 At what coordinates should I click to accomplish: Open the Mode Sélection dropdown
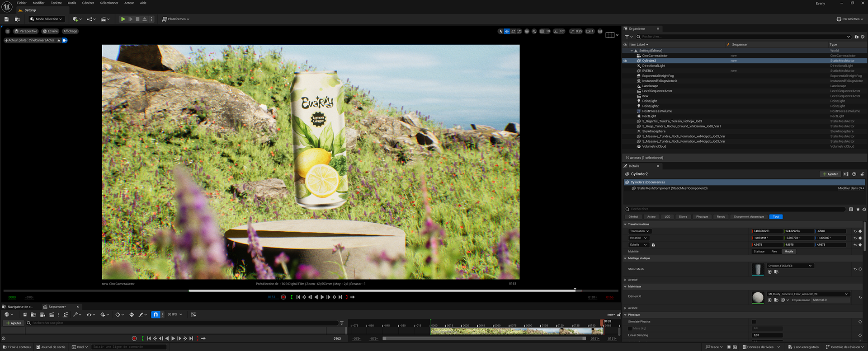pos(46,19)
